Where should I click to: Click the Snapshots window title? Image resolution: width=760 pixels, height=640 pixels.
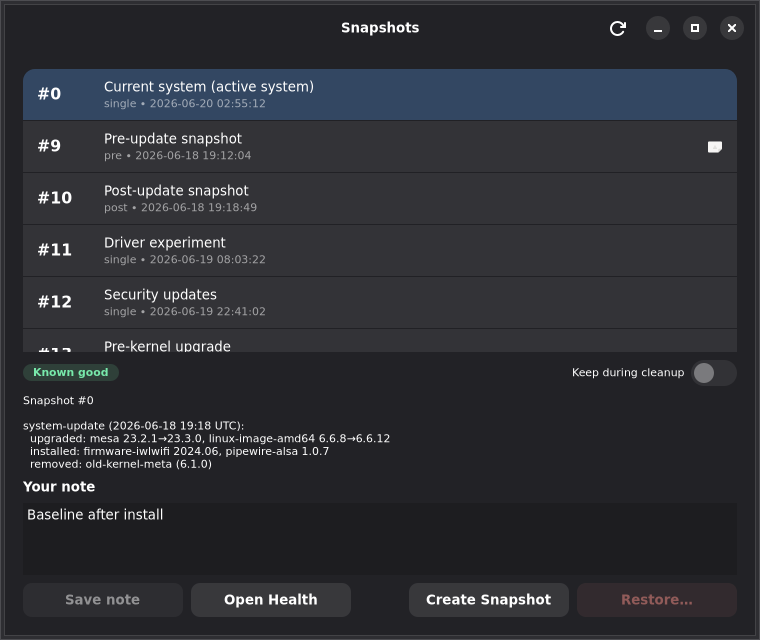(380, 28)
